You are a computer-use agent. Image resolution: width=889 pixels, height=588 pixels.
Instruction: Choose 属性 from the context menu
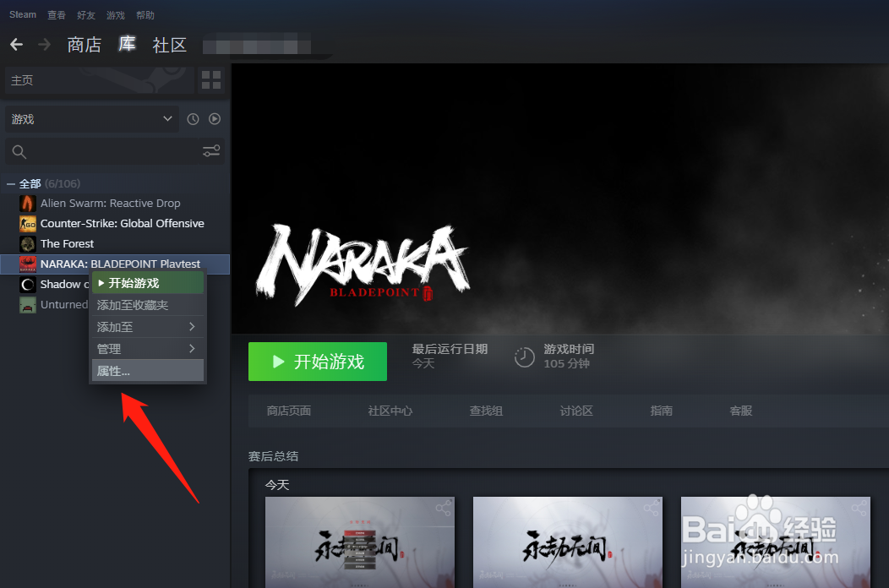coord(148,370)
